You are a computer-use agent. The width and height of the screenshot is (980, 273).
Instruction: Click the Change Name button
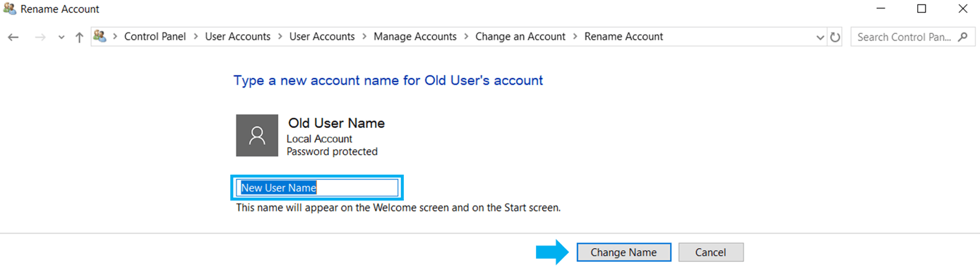tap(623, 252)
